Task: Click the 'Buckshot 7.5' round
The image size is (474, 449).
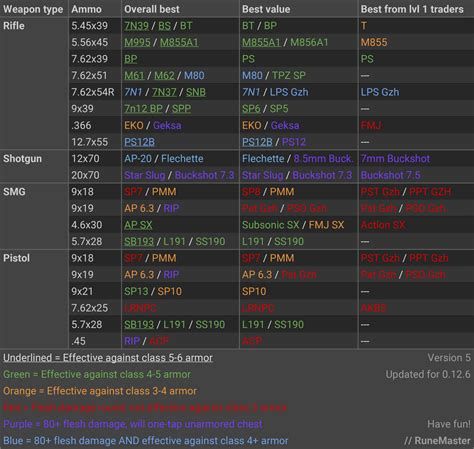Action: (391, 175)
